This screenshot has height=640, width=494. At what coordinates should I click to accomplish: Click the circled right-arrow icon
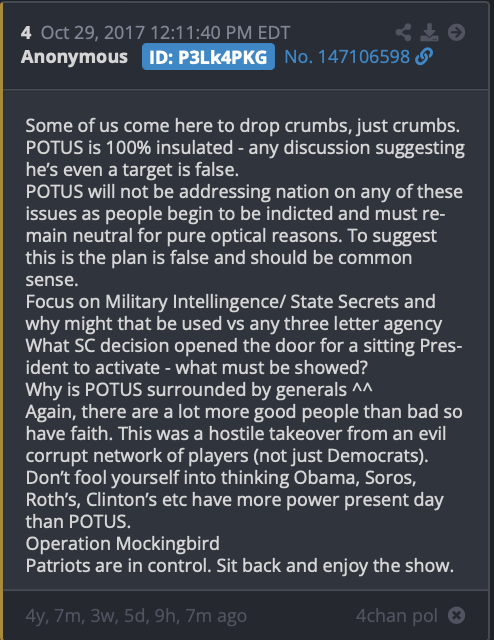click(x=456, y=32)
